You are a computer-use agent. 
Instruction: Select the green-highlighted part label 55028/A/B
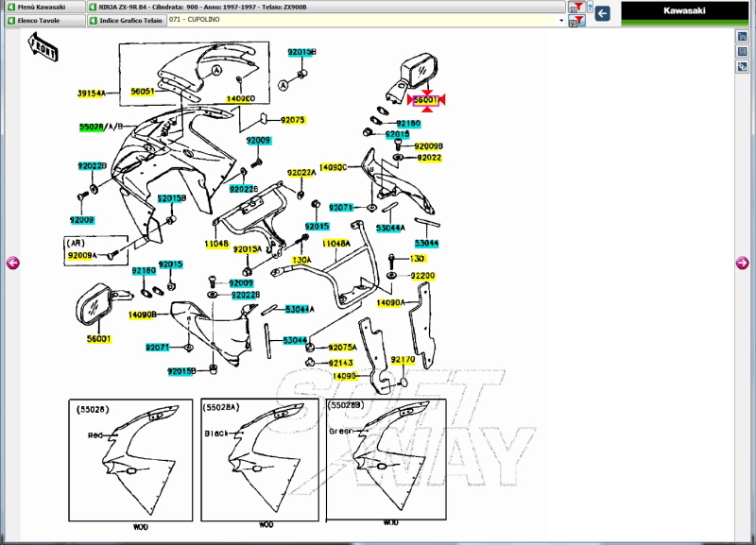pyautogui.click(x=100, y=126)
